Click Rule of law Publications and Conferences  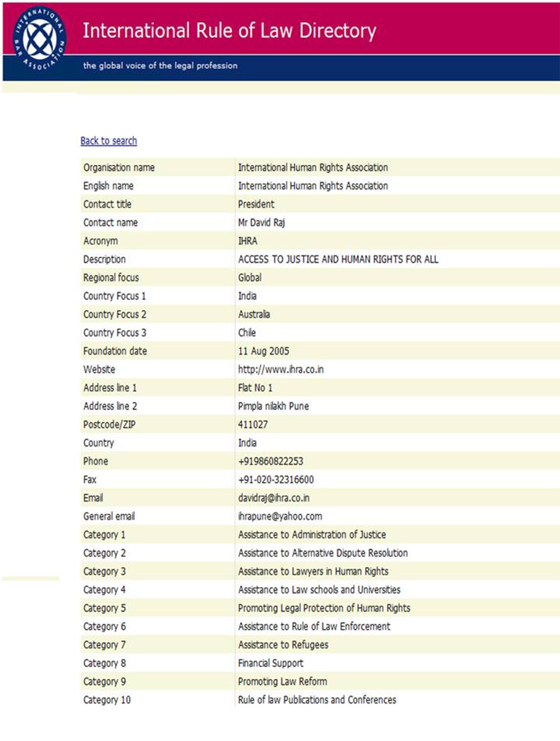pyautogui.click(x=317, y=700)
